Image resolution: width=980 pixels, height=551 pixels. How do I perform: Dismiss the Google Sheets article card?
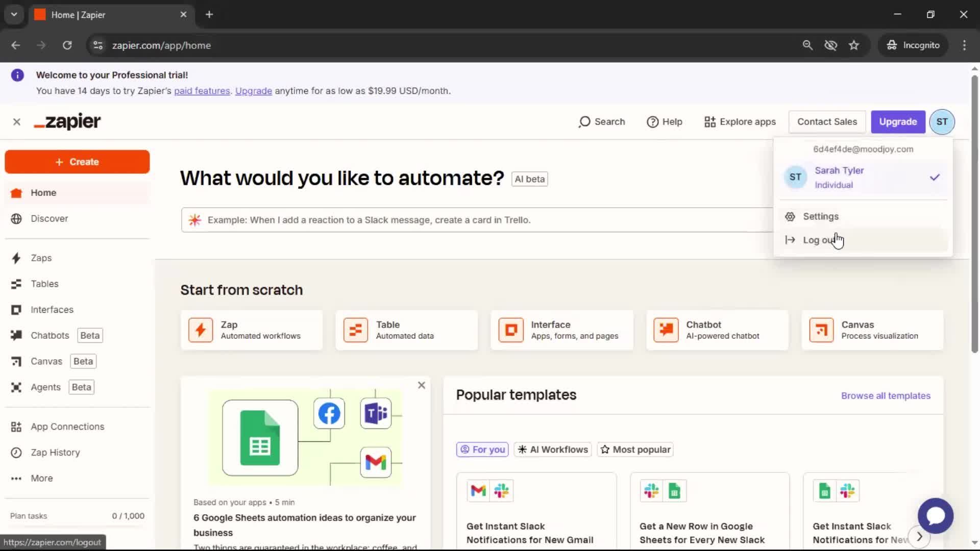[x=422, y=386]
